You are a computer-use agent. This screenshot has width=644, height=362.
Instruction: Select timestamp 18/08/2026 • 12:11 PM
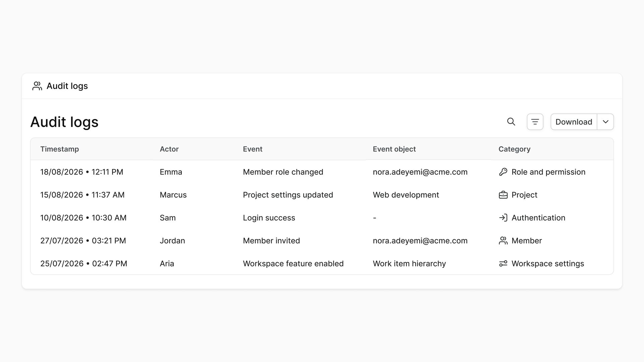[x=82, y=172]
